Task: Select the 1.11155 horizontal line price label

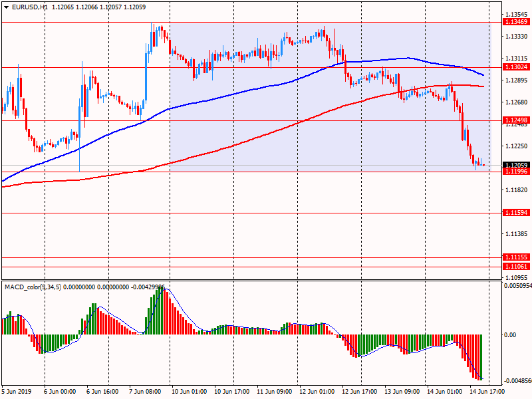Action: pos(516,257)
